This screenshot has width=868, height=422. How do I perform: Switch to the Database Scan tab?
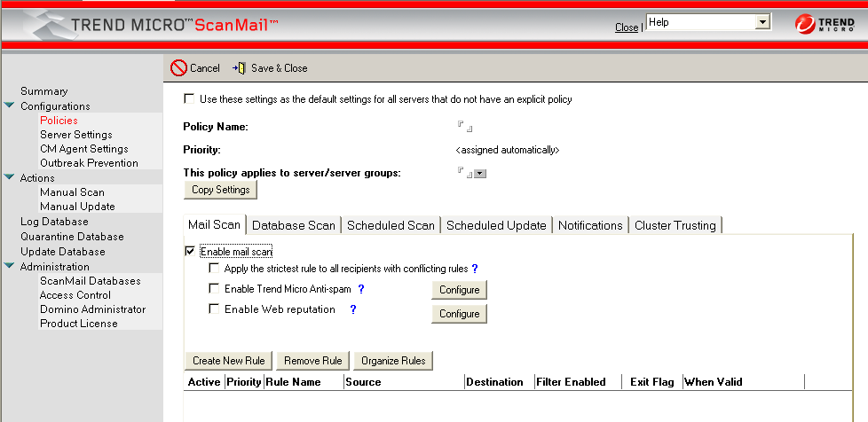[294, 225]
